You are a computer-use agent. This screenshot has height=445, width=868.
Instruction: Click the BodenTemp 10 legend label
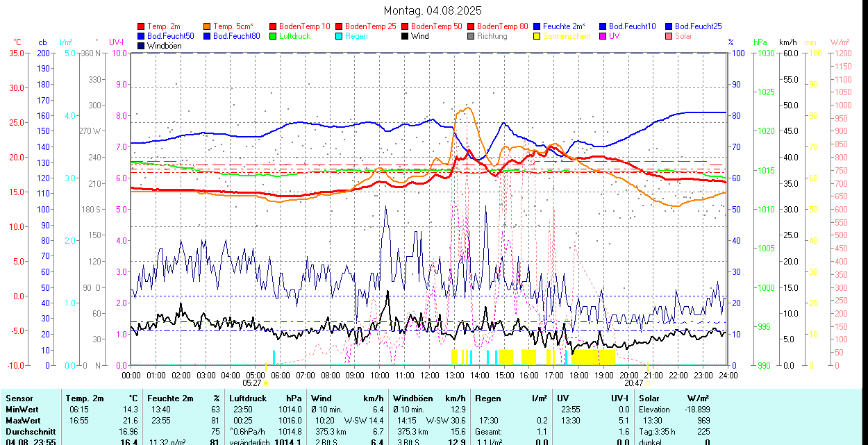tap(305, 26)
